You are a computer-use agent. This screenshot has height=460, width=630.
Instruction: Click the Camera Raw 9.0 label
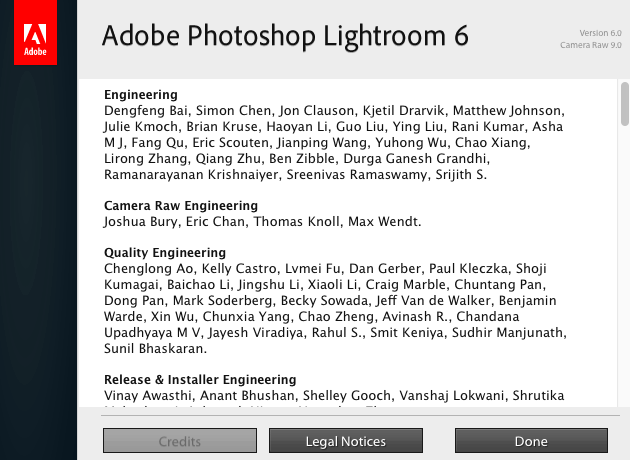[592, 45]
